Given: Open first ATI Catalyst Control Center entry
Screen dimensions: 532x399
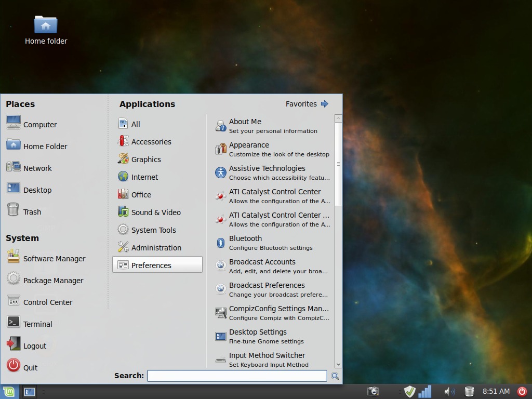Looking at the screenshot, I should coord(272,196).
